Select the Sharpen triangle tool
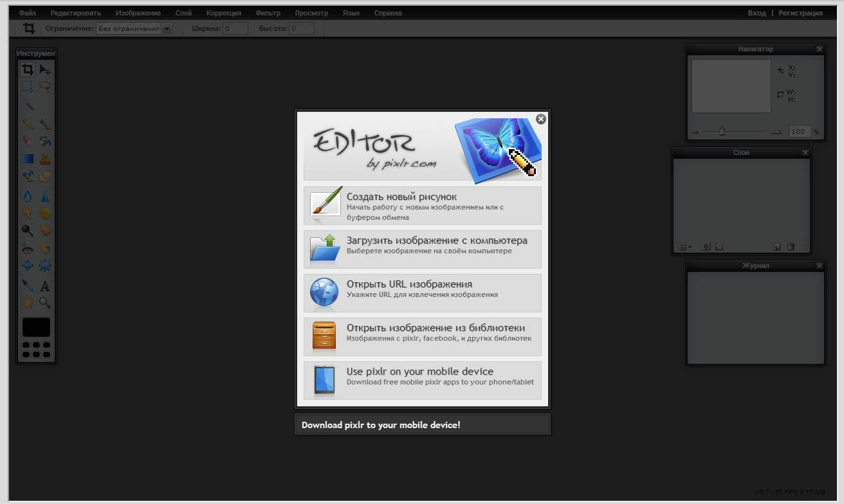This screenshot has height=504, width=844. pos(45,196)
